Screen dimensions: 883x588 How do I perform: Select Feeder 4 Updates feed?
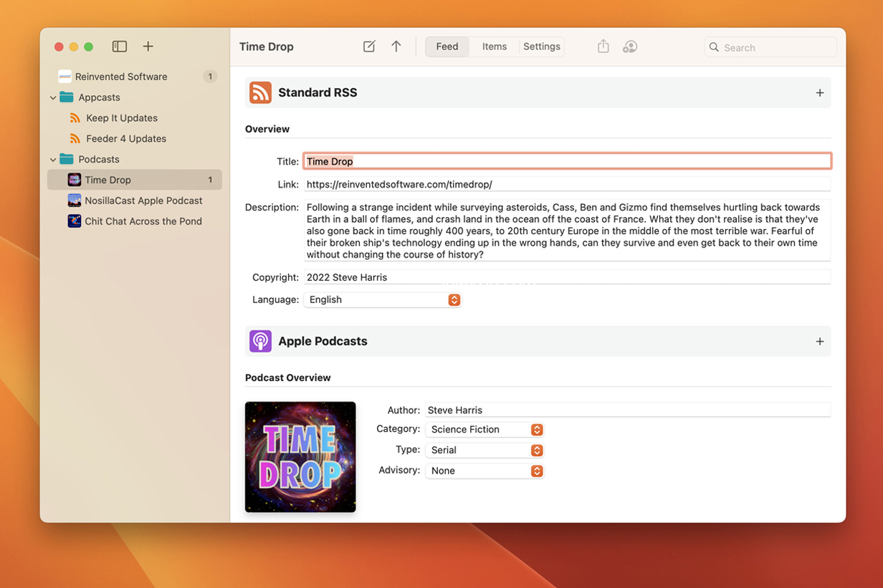coord(135,139)
